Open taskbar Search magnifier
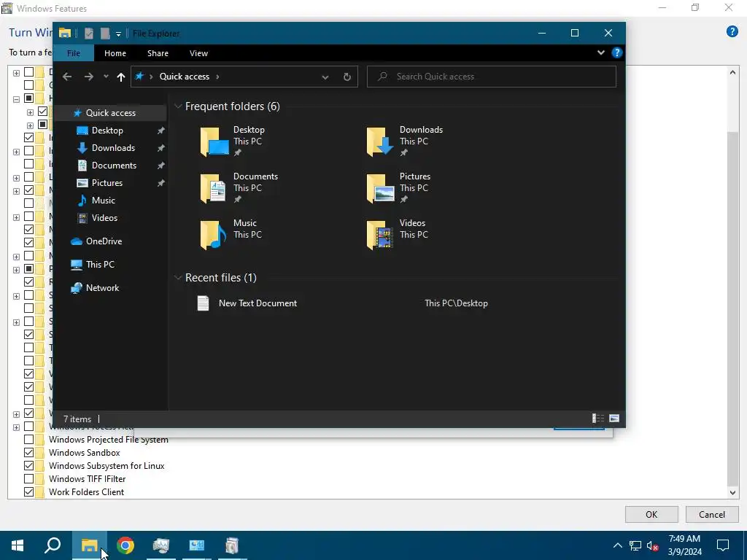The height and width of the screenshot is (560, 747). (x=53, y=545)
